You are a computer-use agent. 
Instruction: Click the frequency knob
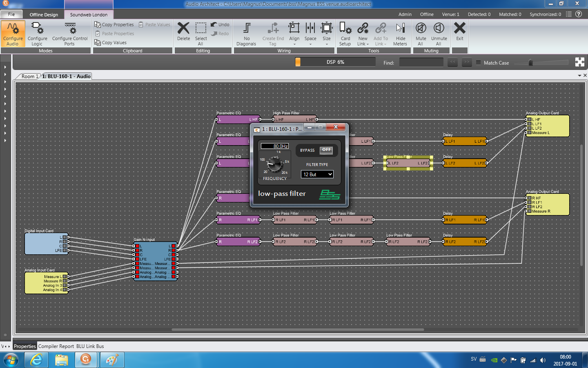click(x=274, y=165)
